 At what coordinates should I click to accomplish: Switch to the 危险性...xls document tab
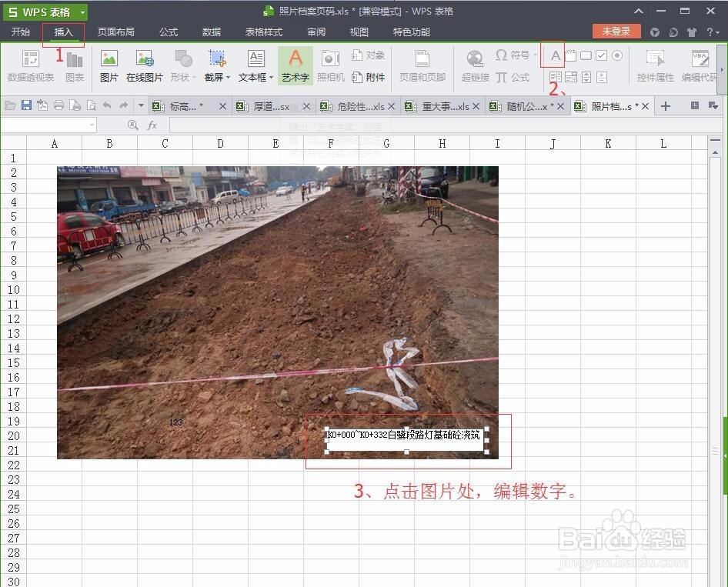(356, 106)
